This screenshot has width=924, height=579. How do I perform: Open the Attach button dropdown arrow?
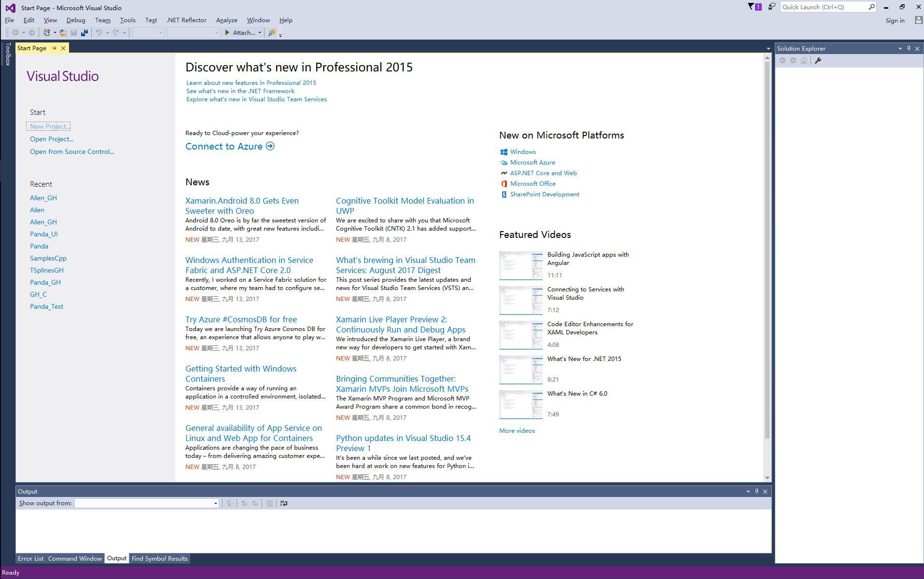point(260,33)
